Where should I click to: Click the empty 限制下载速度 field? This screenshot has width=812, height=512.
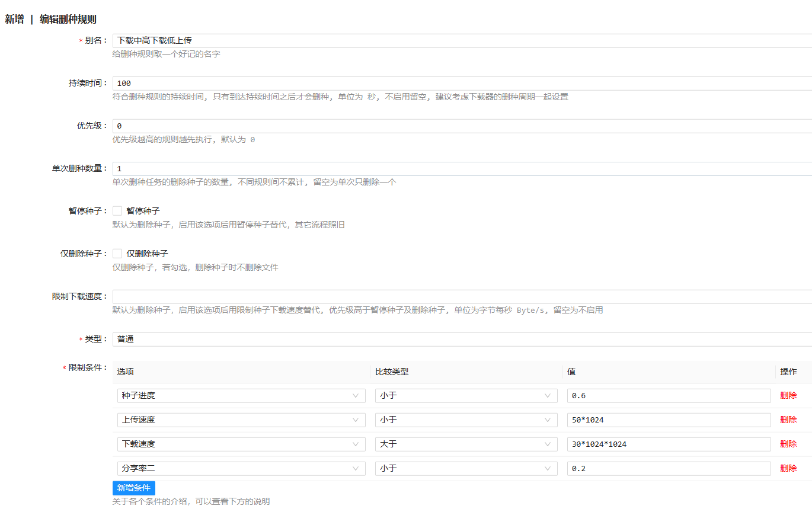462,297
